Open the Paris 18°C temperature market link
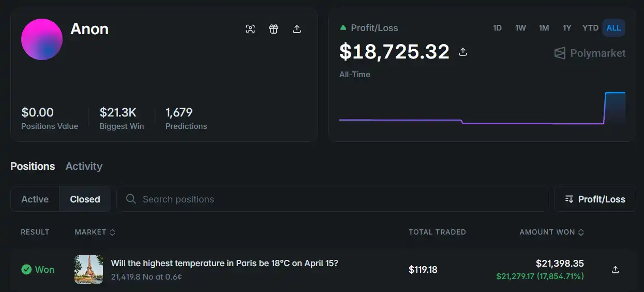 (224, 263)
